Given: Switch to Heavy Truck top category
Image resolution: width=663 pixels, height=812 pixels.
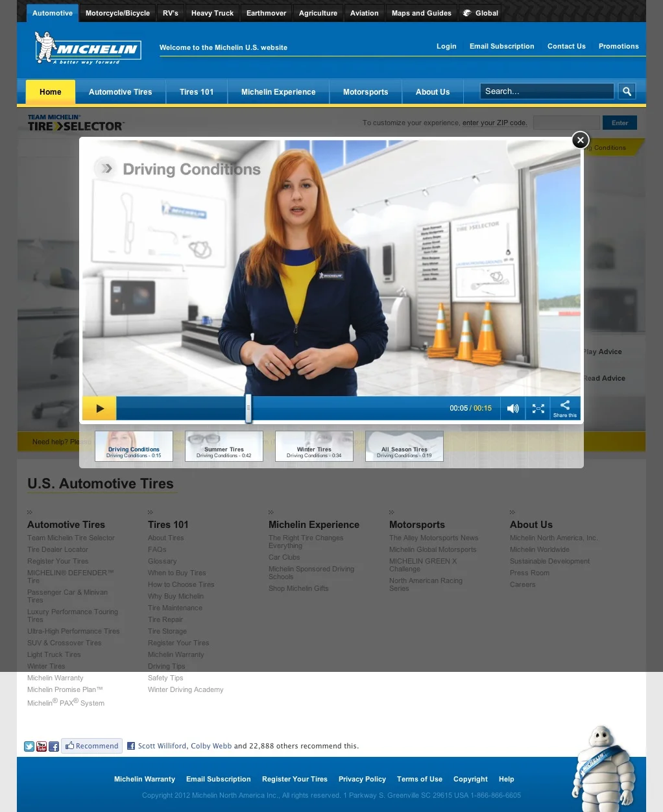Looking at the screenshot, I should (212, 13).
